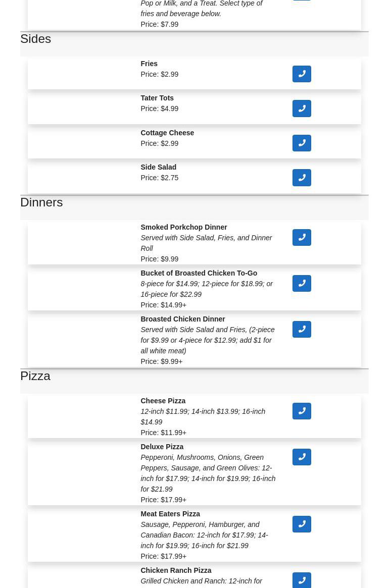Viewport: 389px width, 588px height.
Task: Click the Dinners section heading
Action: tap(41, 202)
